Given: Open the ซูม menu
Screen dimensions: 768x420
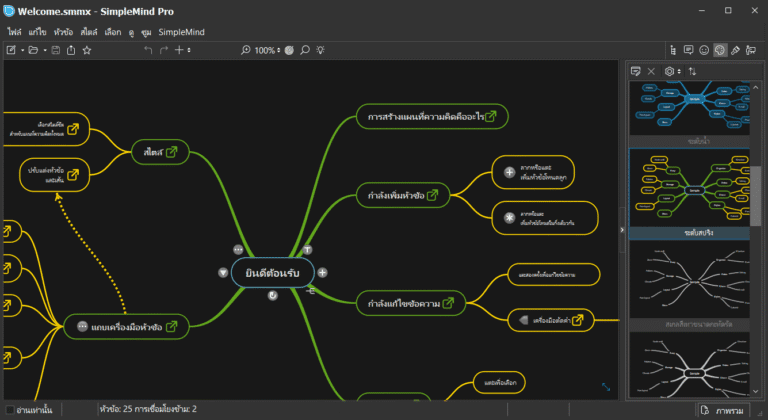Looking at the screenshot, I should [146, 32].
